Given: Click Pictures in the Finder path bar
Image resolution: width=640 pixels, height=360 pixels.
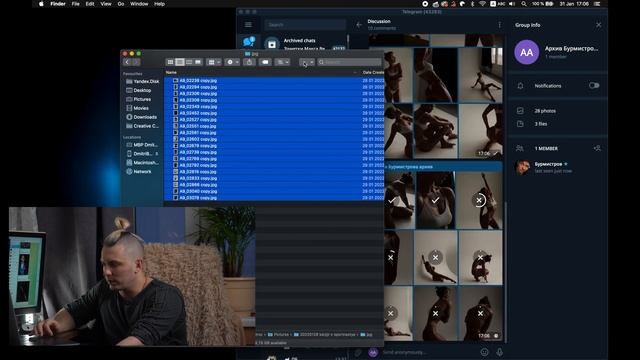Looking at the screenshot, I should 278,334.
